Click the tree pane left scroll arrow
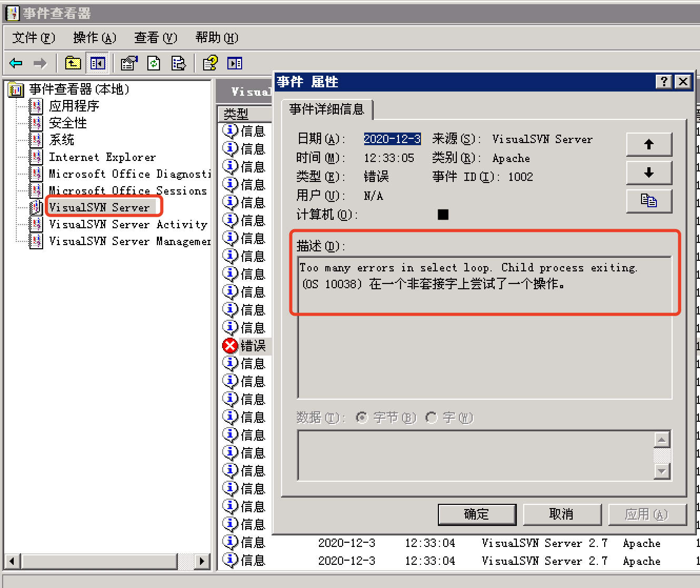This screenshot has width=700, height=588. (x=13, y=561)
